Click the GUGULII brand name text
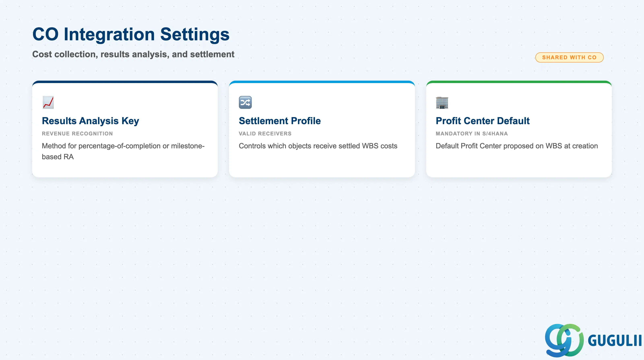The height and width of the screenshot is (360, 644). pyautogui.click(x=614, y=341)
